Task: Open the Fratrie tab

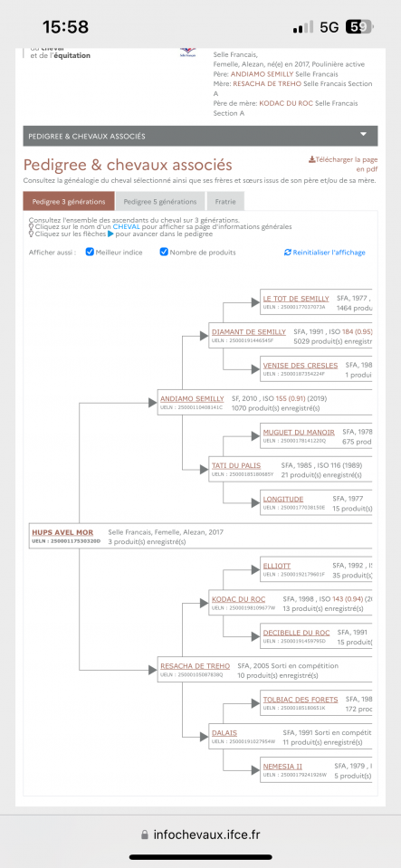Action: click(x=225, y=202)
